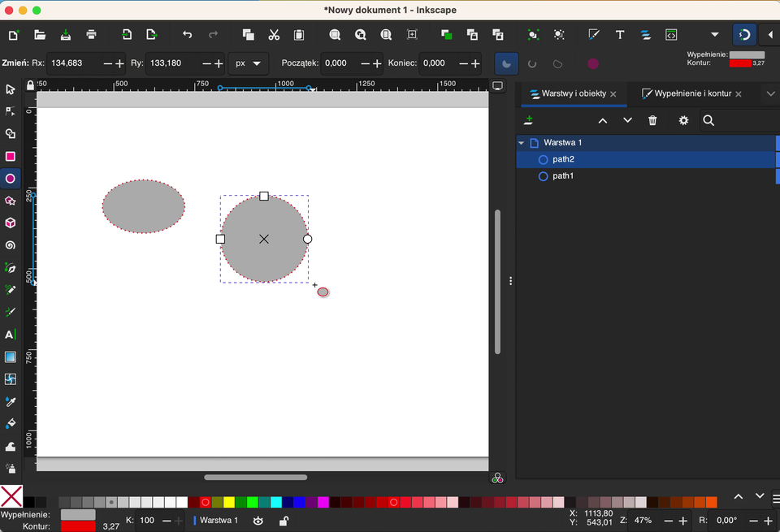
Task: Pick the Spiral tool
Action: 11,245
